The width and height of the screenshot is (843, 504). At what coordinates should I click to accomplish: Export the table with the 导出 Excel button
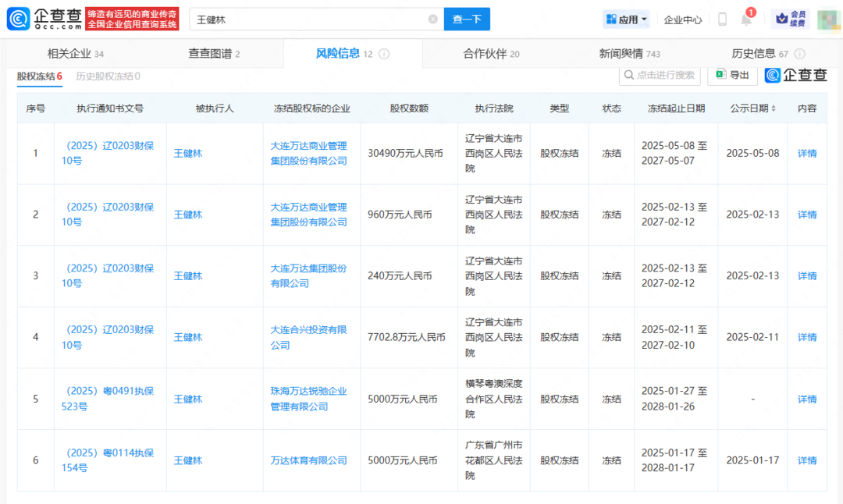tap(732, 75)
